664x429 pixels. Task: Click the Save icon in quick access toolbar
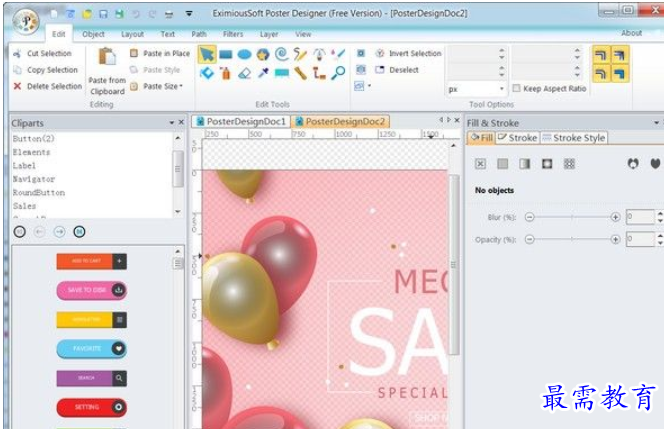(x=103, y=14)
